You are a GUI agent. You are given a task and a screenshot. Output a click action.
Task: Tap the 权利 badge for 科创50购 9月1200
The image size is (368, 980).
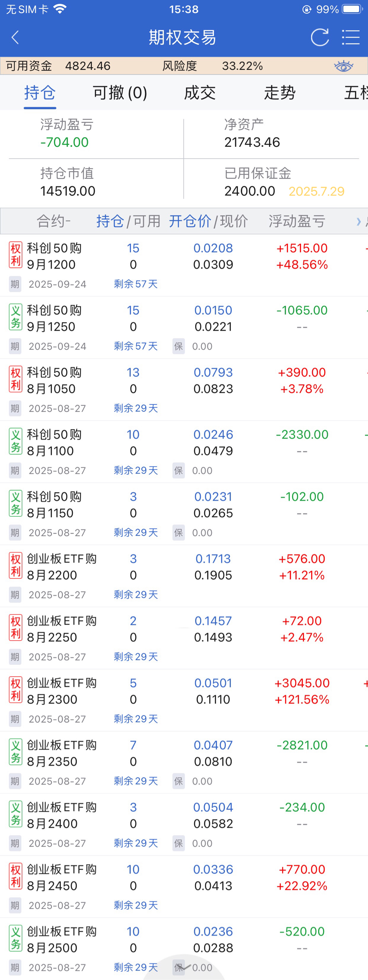coord(15,255)
